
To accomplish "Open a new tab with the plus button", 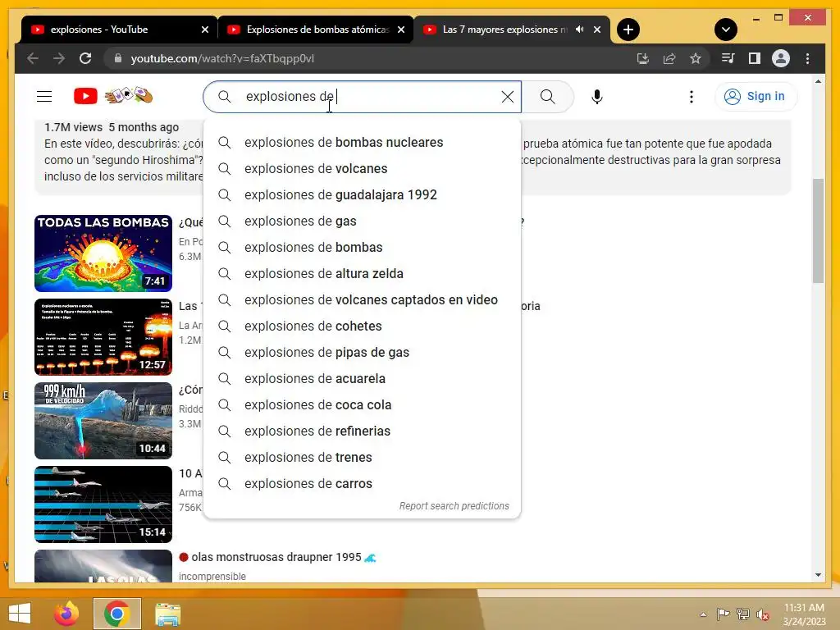I will coord(628,30).
